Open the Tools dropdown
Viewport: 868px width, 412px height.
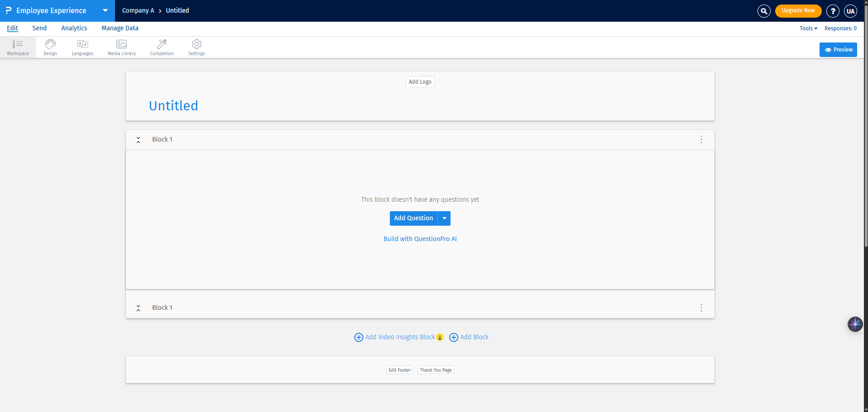tap(808, 28)
